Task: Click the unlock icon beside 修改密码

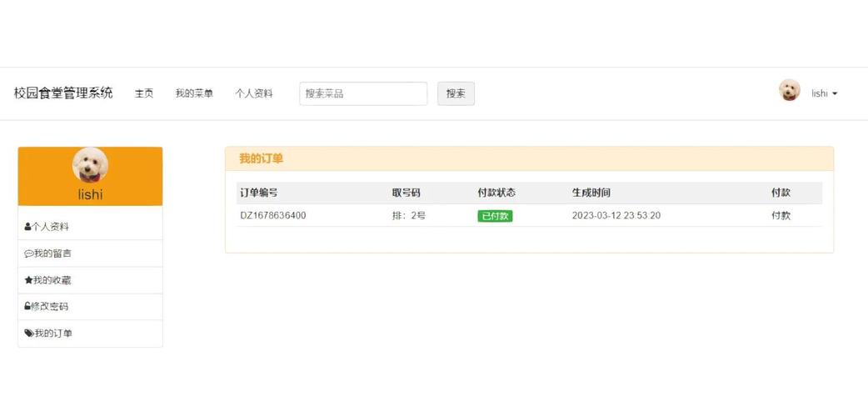Action: [27, 306]
